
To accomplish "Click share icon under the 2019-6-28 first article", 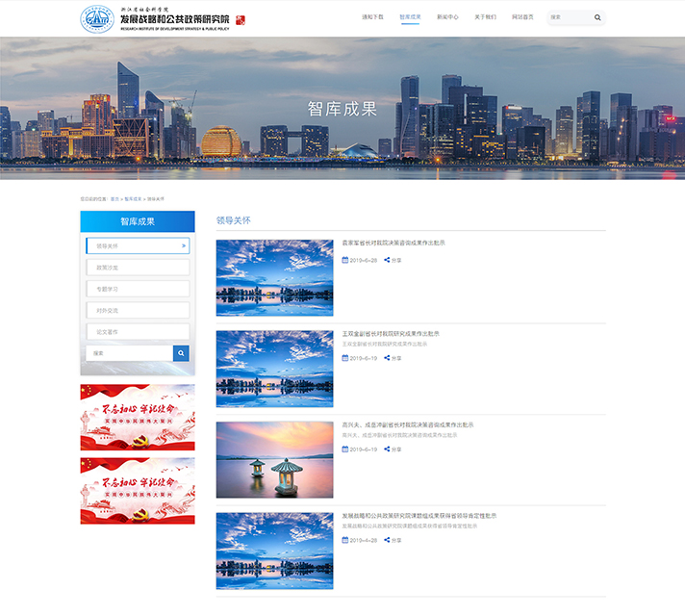I will (x=387, y=260).
